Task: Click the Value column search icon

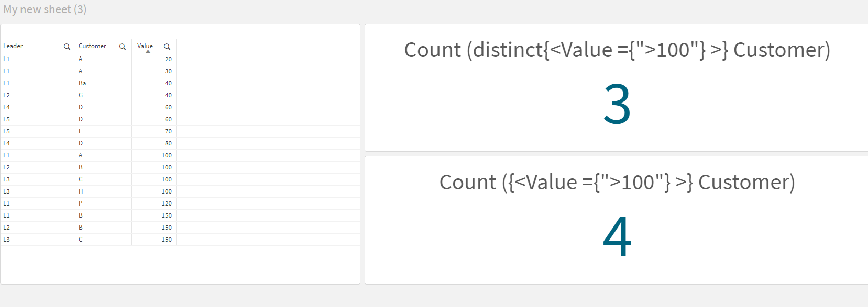Action: pyautogui.click(x=167, y=47)
